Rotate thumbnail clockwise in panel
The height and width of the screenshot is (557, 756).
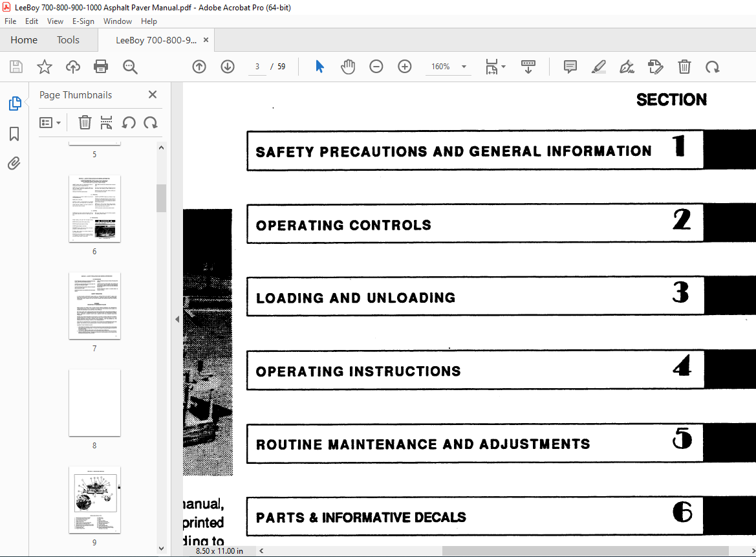tap(151, 122)
